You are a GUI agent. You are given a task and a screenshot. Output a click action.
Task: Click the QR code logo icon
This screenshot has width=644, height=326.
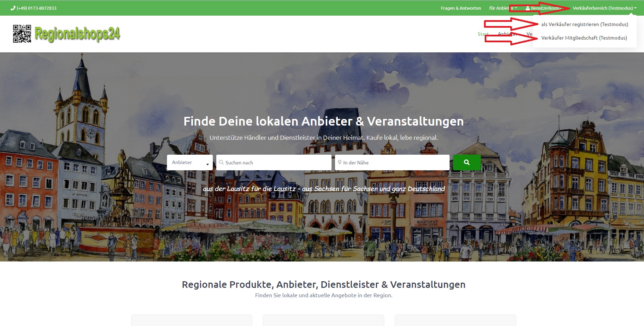point(22,34)
